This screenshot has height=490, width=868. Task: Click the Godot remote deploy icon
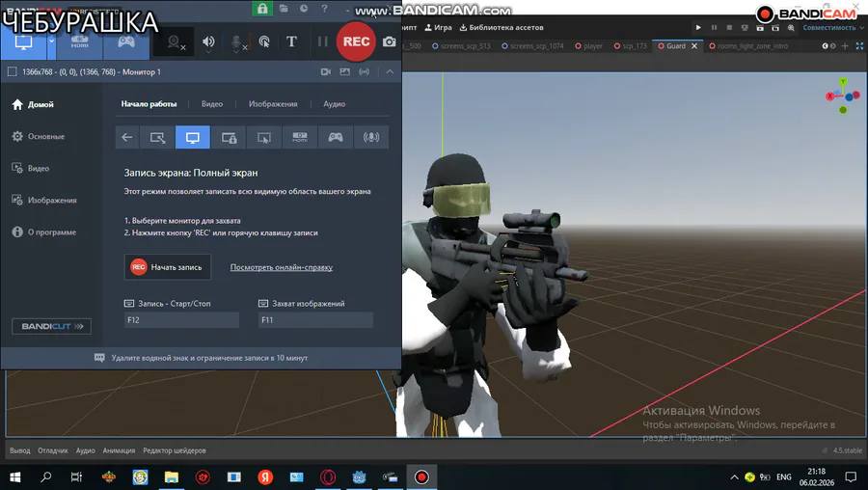745,27
